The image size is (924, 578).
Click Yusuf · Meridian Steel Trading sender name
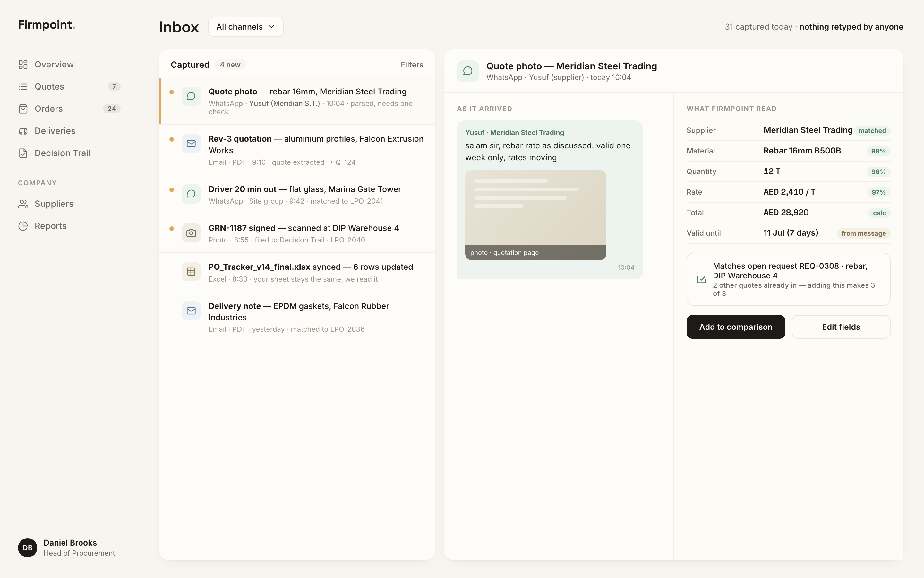[514, 132]
